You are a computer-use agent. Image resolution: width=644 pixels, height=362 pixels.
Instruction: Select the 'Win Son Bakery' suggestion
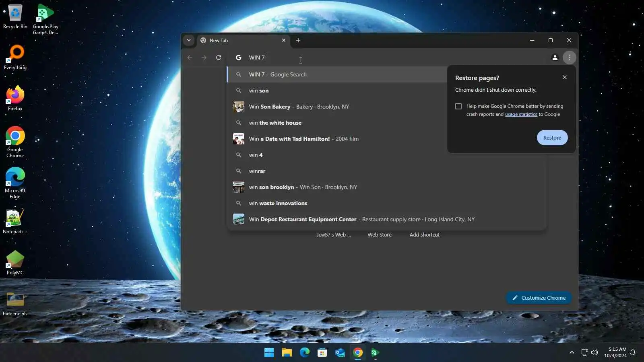tap(337, 107)
